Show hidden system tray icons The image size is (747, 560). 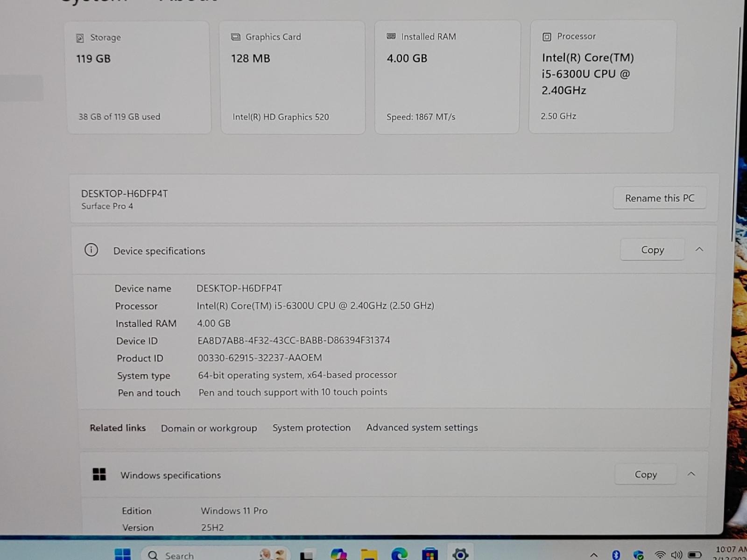pos(594,555)
